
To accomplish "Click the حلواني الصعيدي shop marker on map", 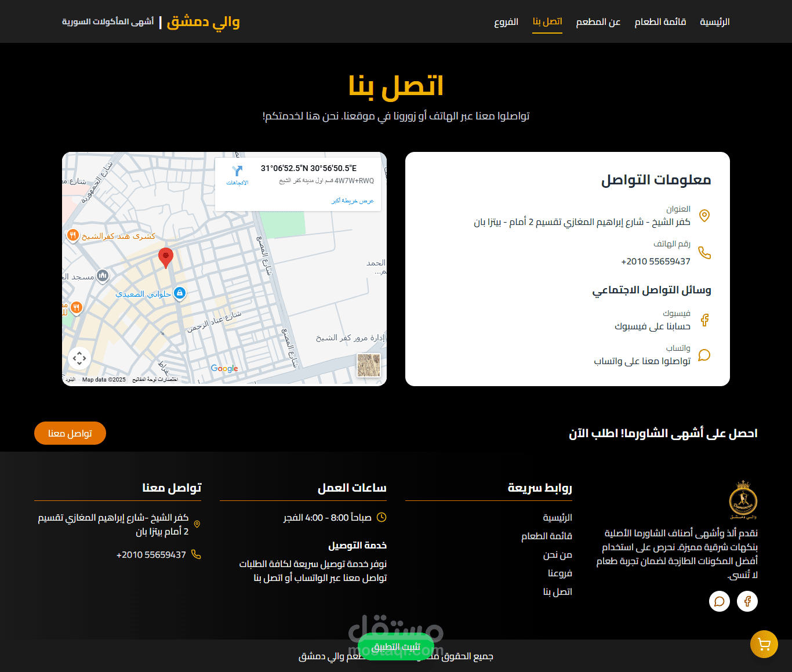I will [180, 293].
